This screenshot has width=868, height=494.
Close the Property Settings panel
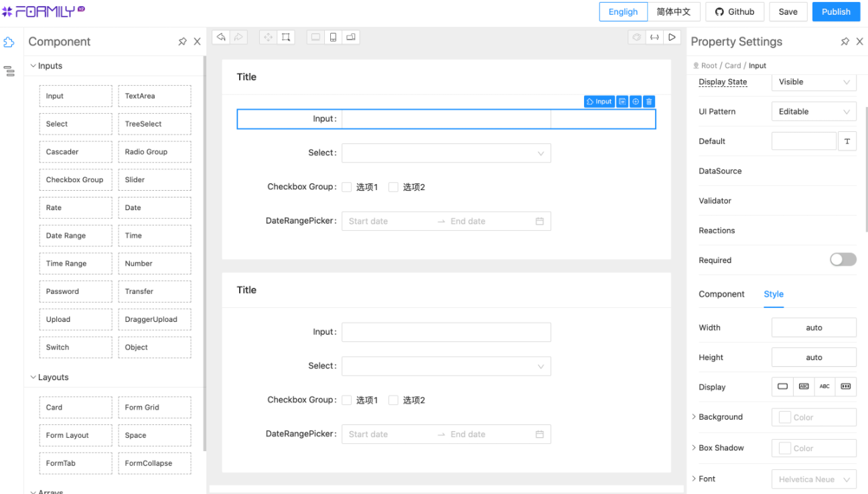860,42
